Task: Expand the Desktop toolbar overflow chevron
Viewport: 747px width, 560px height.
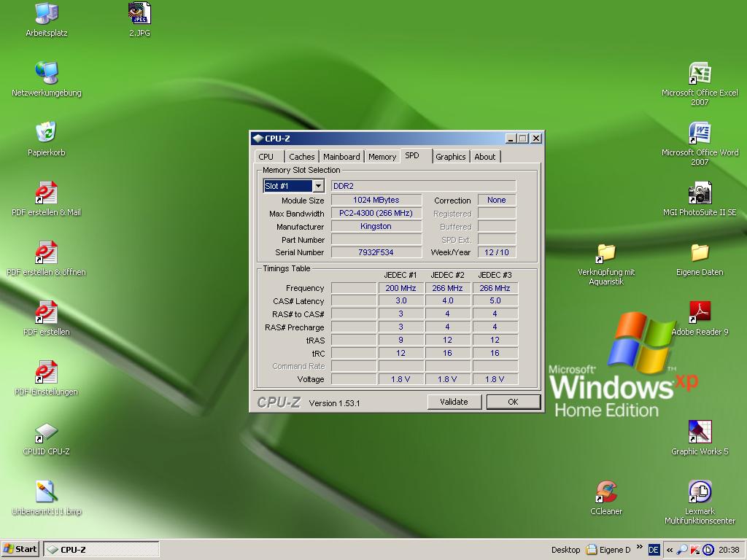Action: [640, 547]
